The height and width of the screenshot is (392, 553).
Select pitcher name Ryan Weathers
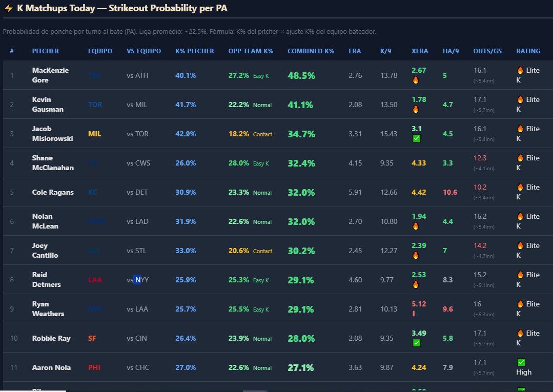point(48,309)
